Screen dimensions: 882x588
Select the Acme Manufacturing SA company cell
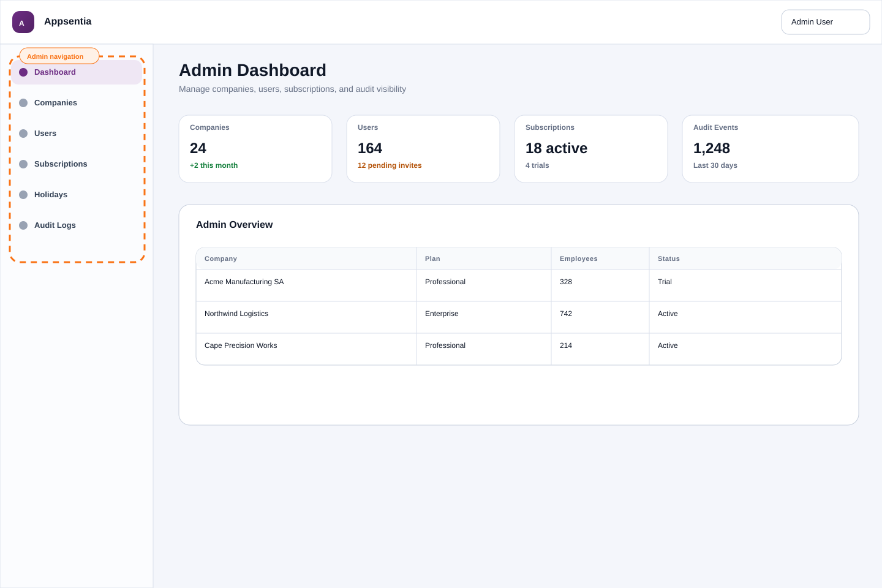coord(306,285)
